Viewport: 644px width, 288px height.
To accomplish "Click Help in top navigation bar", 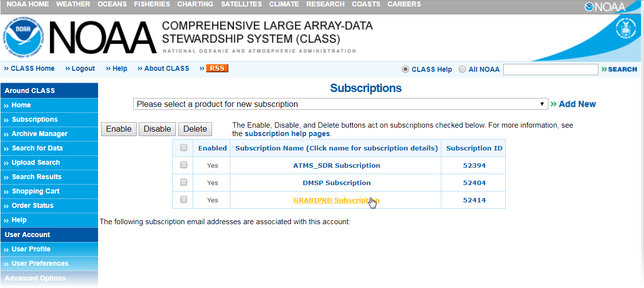I will coord(120,68).
